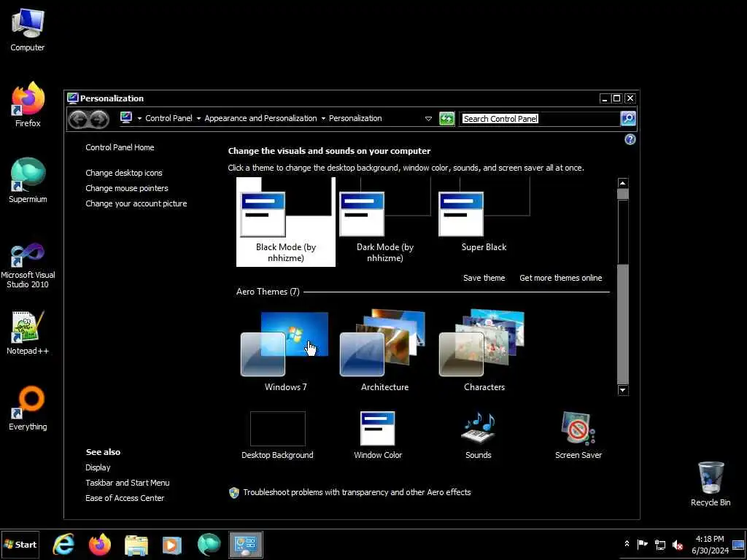Click in Search Control Panel field

point(539,119)
